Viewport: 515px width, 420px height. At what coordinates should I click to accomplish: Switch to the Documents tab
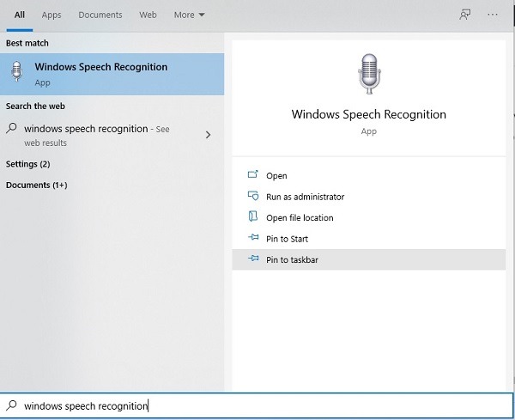[100, 15]
